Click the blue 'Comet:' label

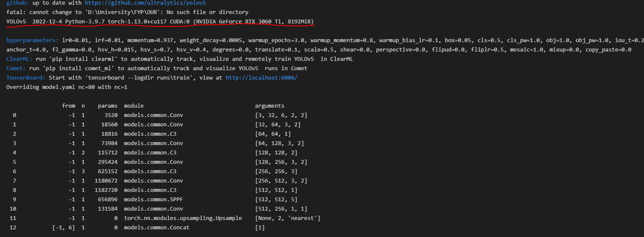(15, 69)
